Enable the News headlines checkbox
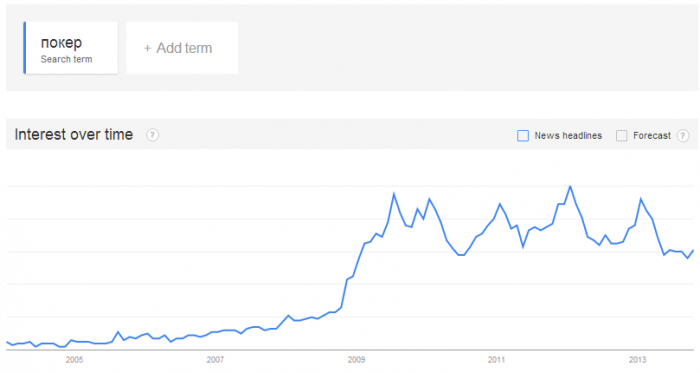Screen dimensions: 700x373 (523, 136)
